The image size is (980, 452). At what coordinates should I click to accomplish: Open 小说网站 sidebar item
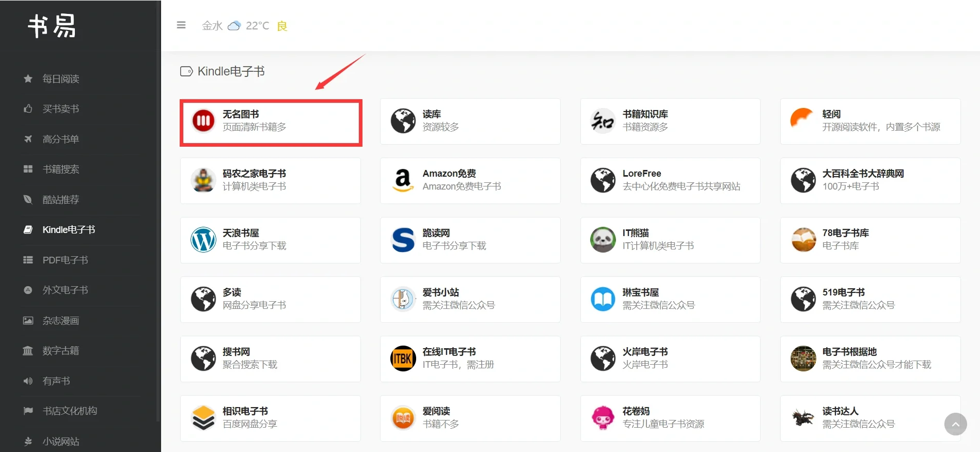point(61,441)
